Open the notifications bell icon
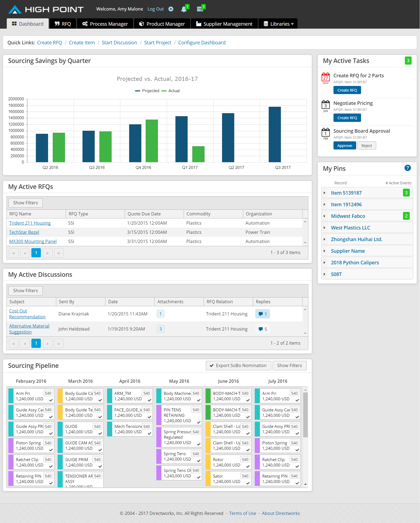420x523 pixels. [184, 9]
